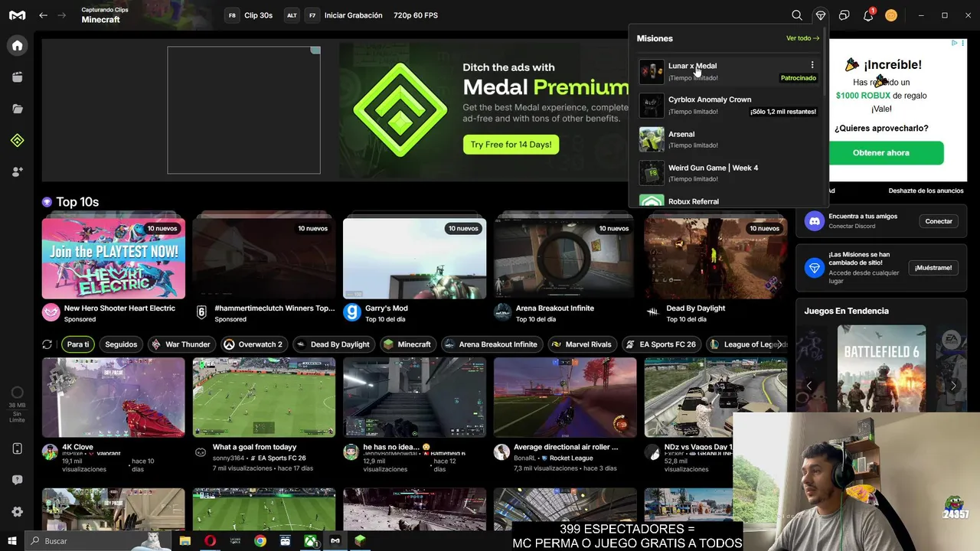980x551 pixels.
Task: Open the options dots on Lunar x Medal
Action: 812,65
